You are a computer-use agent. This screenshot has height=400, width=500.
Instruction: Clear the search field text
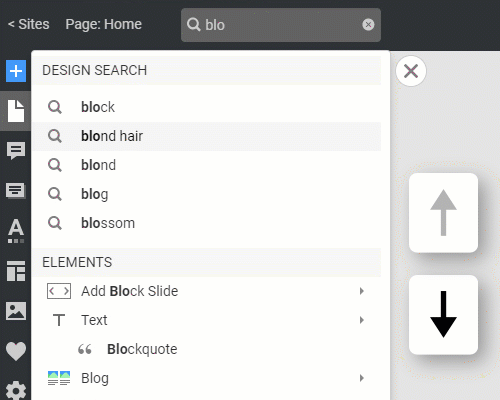(368, 25)
